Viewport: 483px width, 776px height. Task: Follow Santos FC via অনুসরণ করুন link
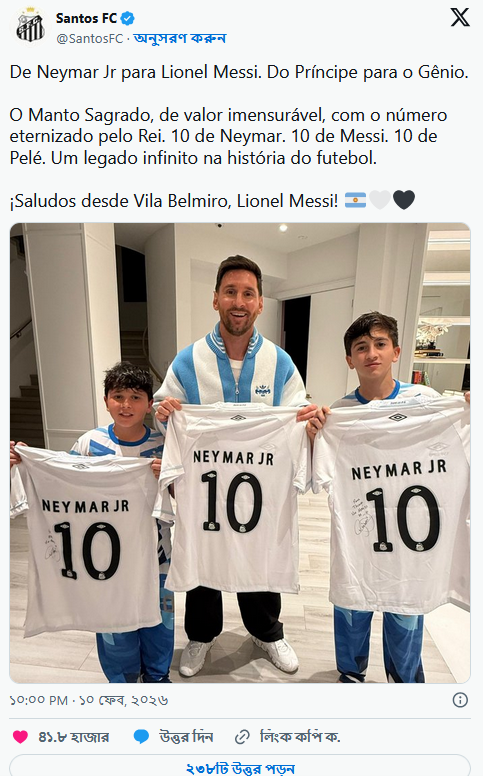(180, 39)
